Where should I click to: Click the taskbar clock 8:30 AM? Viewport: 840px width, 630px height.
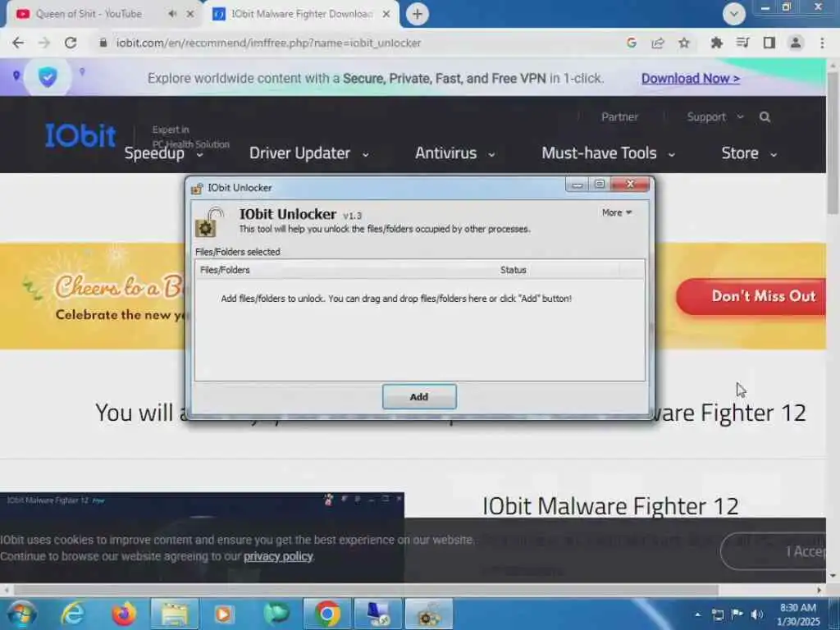(798, 614)
